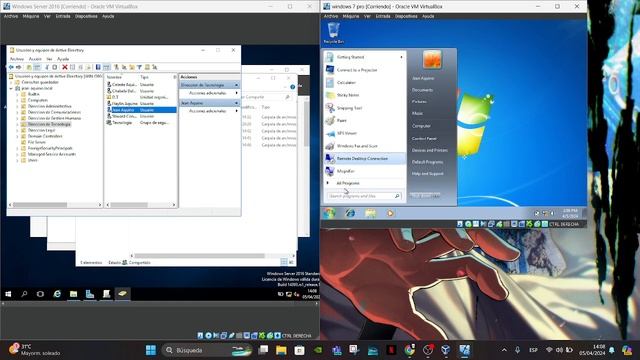
Task: Launch Magnifier from Start menu
Action: point(364,171)
